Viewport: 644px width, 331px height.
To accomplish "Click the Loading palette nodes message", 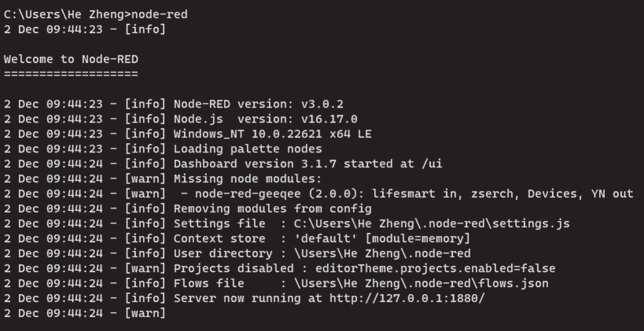I will tap(247, 149).
